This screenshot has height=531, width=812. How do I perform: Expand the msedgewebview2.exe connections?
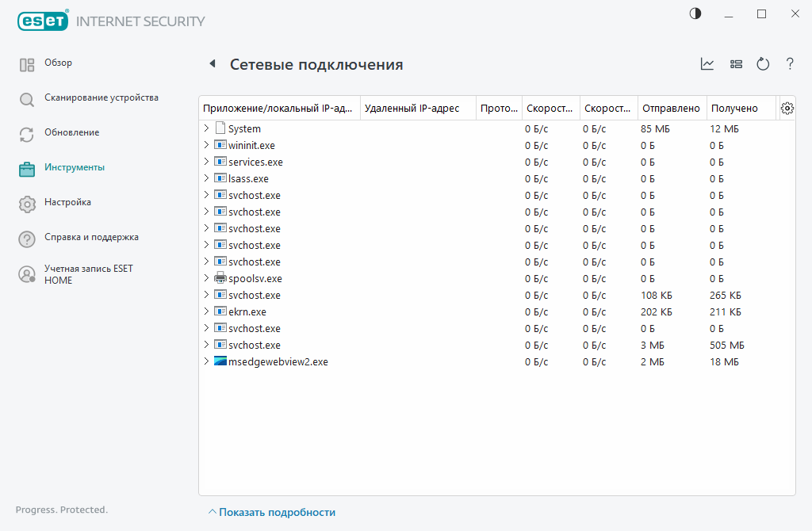pos(206,361)
